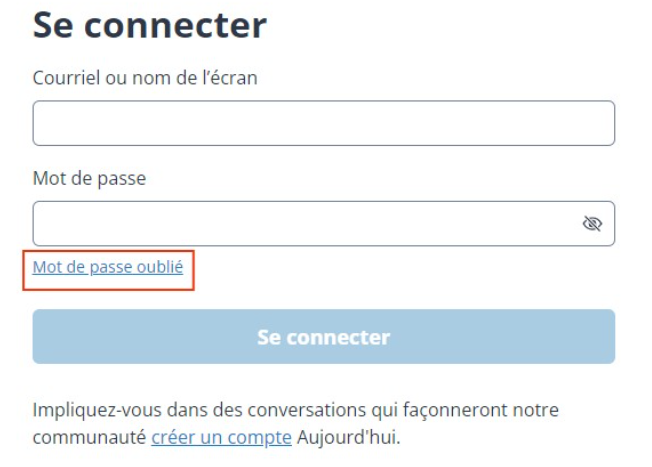
Task: Follow the créer un compte link
Action: (221, 437)
